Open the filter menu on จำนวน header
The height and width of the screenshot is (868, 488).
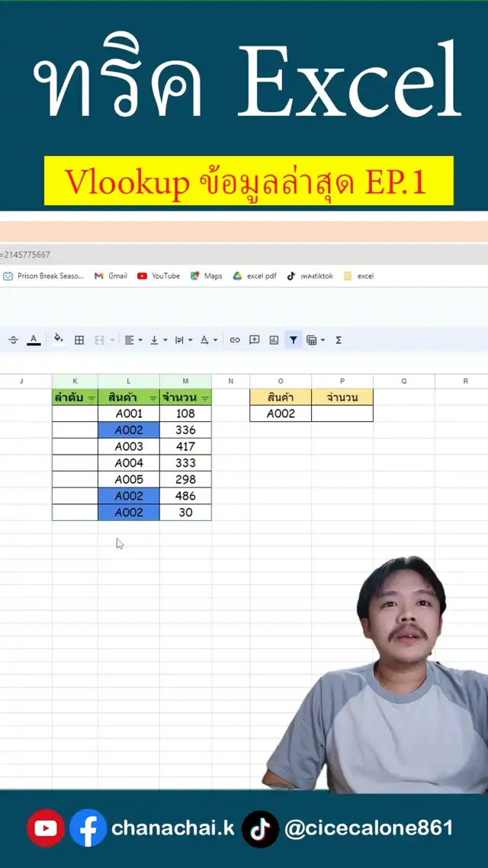[204, 398]
